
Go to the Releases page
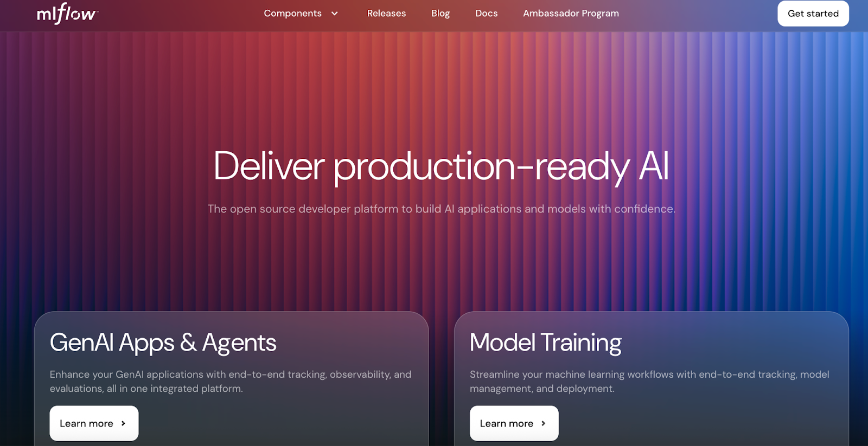[386, 14]
